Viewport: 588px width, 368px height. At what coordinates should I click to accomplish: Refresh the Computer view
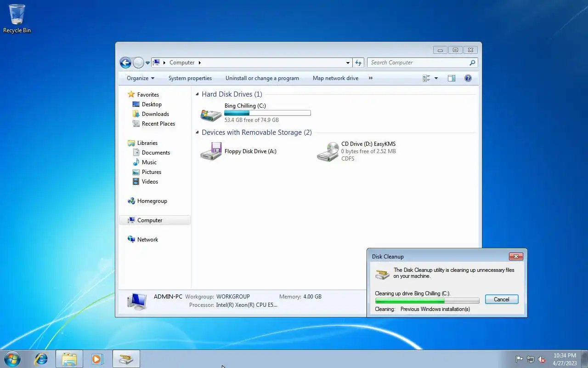point(358,63)
